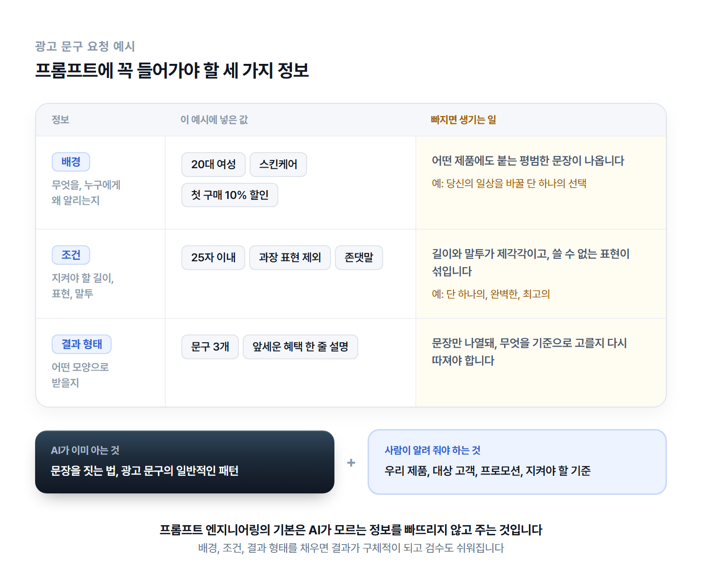Viewport: 702px width, 588px height.
Task: Click the "정보" column header
Action: coord(60,119)
